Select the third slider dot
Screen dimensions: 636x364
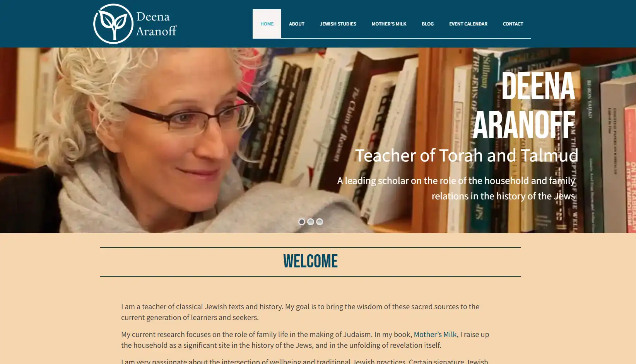pos(320,222)
